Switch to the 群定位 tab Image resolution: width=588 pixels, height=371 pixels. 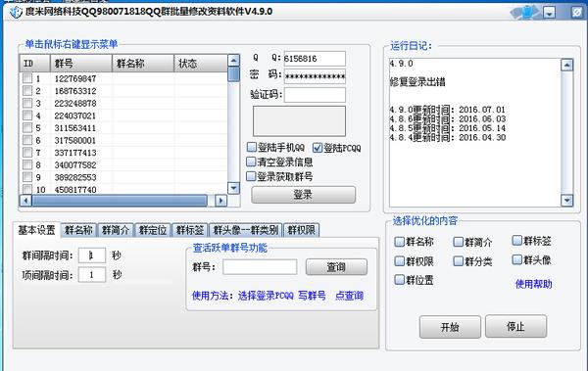pyautogui.click(x=153, y=230)
